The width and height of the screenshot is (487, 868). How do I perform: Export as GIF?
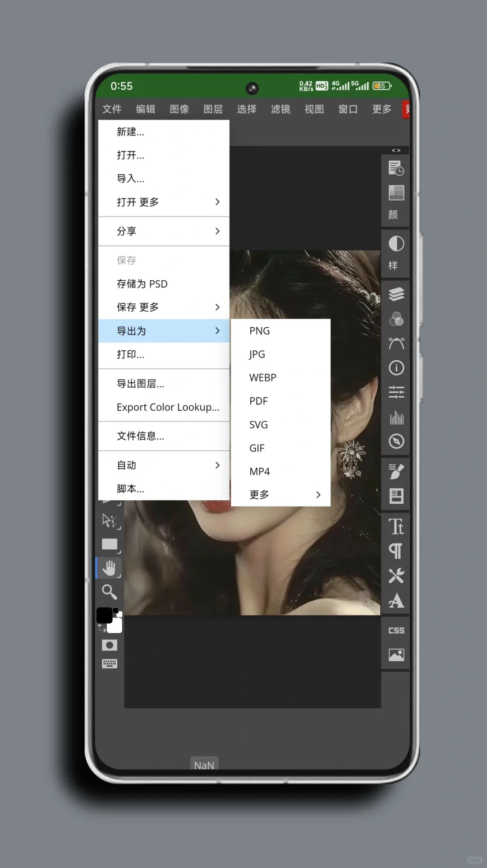(280, 448)
